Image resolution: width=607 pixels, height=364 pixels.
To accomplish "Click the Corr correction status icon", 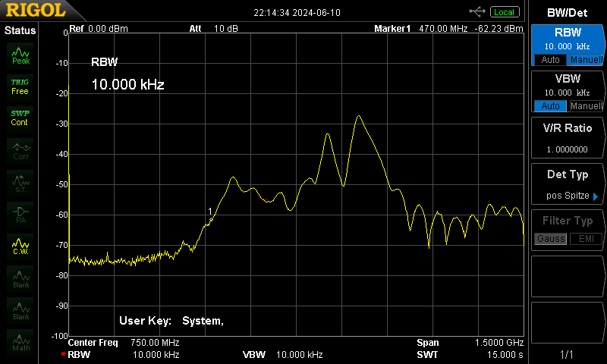I will [x=20, y=151].
